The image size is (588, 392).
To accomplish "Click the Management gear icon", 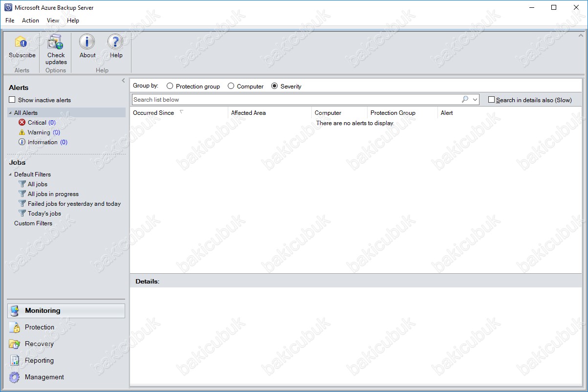I will click(15, 377).
